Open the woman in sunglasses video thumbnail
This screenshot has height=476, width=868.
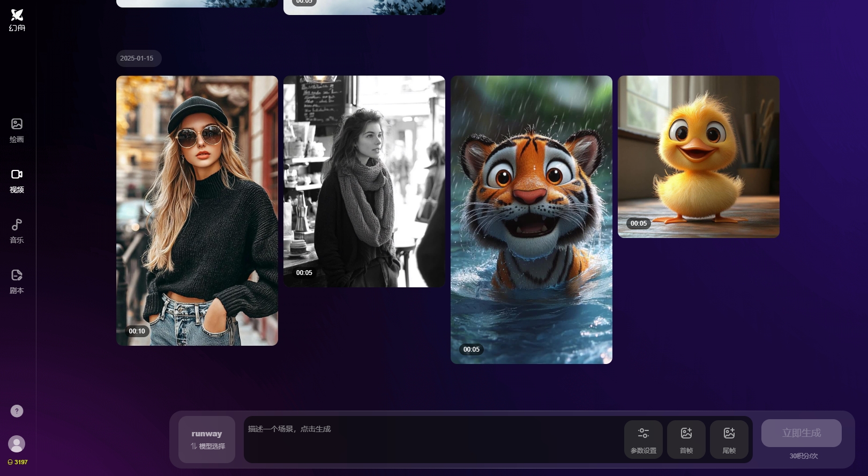(x=197, y=210)
